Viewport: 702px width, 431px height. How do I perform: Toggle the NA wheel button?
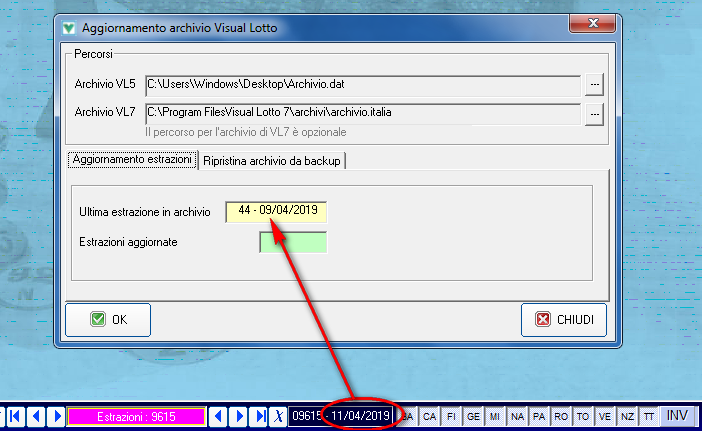517,417
